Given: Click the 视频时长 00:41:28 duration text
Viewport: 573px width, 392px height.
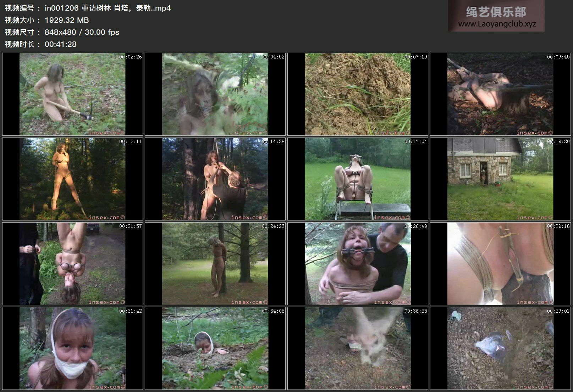Looking at the screenshot, I should point(60,44).
